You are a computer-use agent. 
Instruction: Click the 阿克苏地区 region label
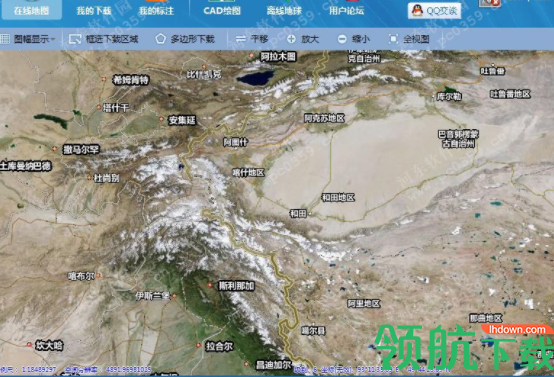pyautogui.click(x=324, y=118)
